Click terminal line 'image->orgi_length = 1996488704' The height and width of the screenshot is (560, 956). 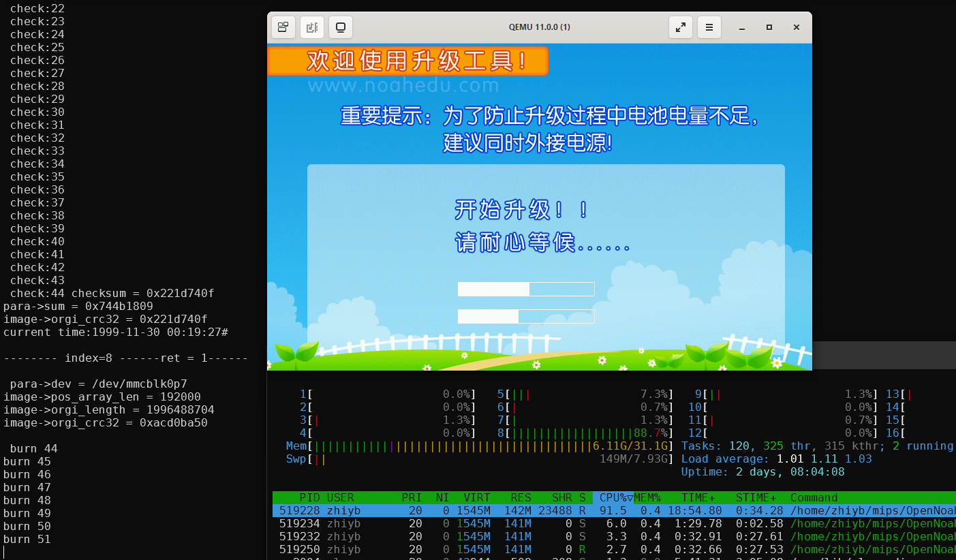pyautogui.click(x=108, y=409)
